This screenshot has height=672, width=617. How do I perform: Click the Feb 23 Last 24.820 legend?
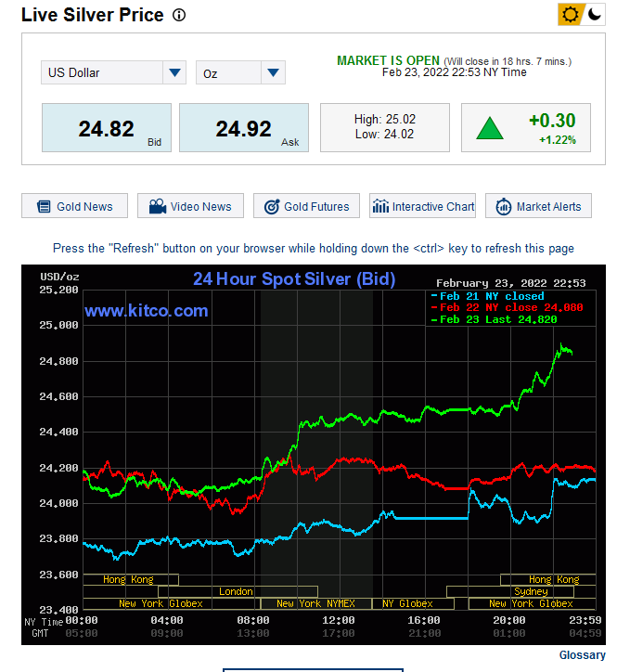click(x=494, y=319)
